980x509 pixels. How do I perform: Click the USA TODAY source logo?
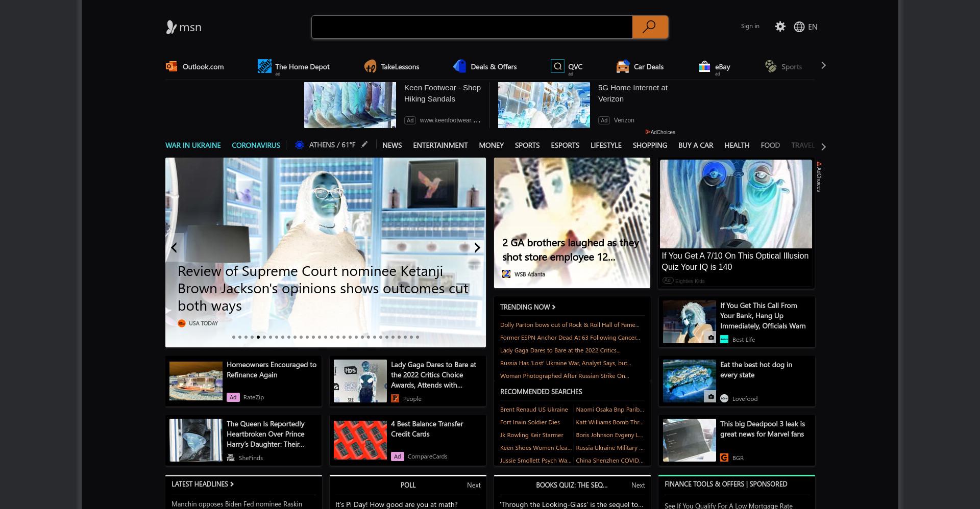(182, 323)
